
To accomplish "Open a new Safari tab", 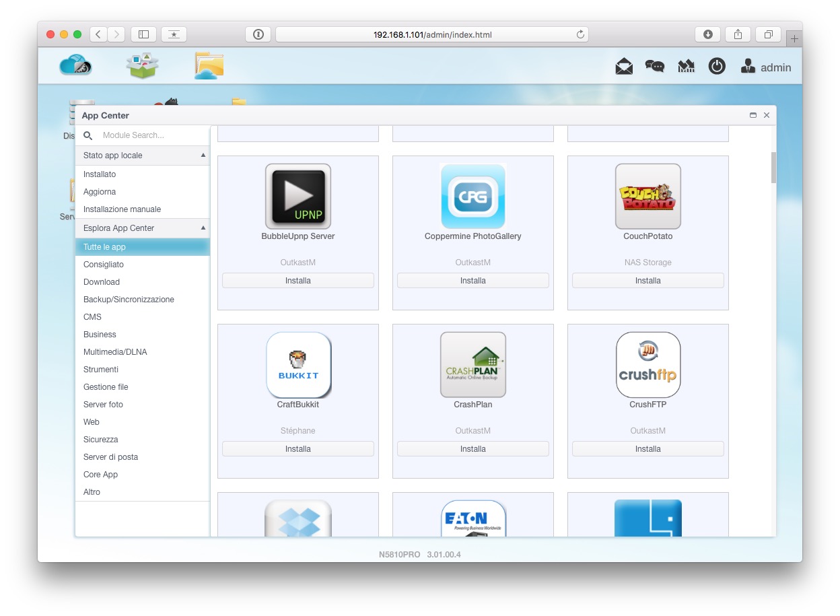I will [x=794, y=38].
